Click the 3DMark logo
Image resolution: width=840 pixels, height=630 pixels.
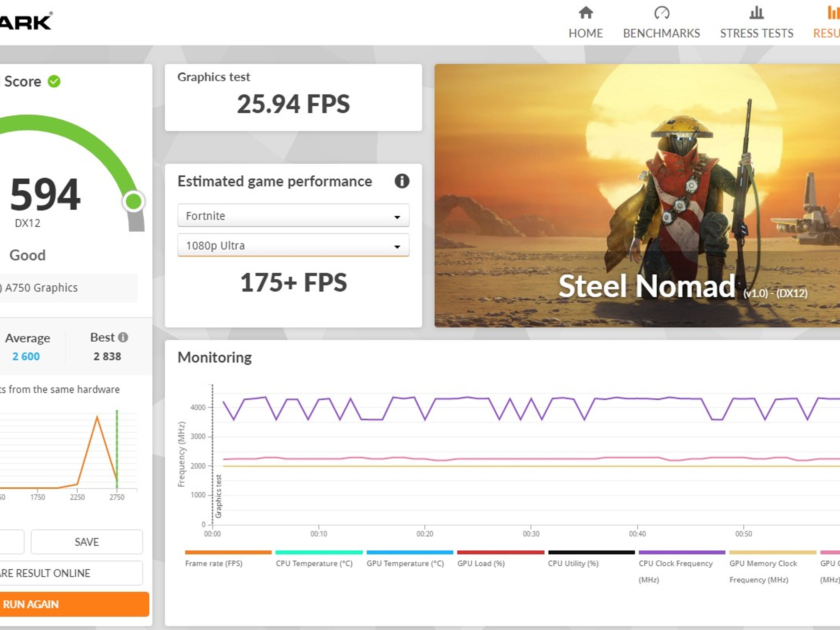[x=26, y=22]
